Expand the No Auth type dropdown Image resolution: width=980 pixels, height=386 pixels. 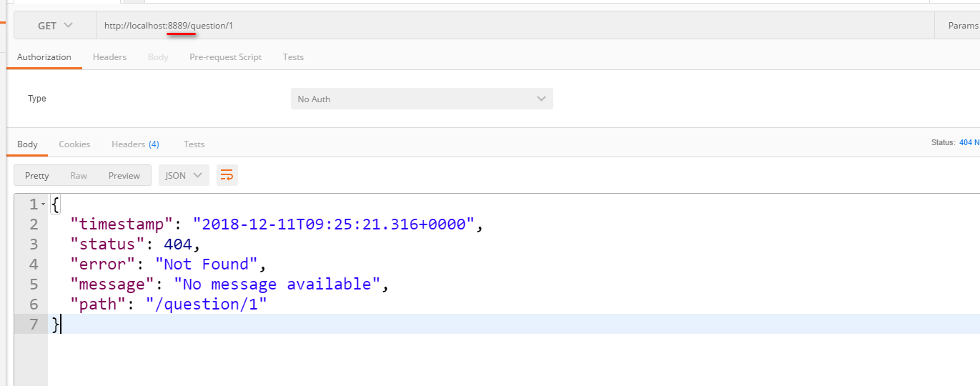[x=422, y=99]
